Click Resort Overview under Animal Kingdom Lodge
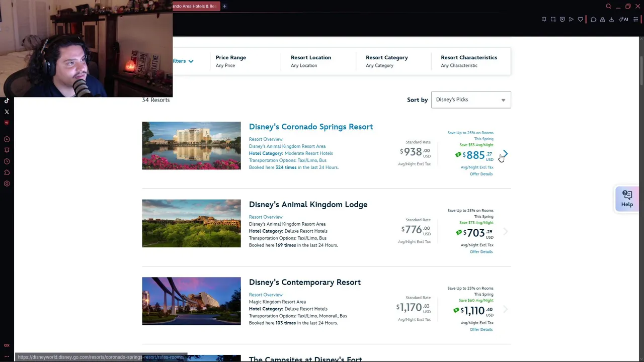Screen dimensions: 644x362 (x=266, y=217)
